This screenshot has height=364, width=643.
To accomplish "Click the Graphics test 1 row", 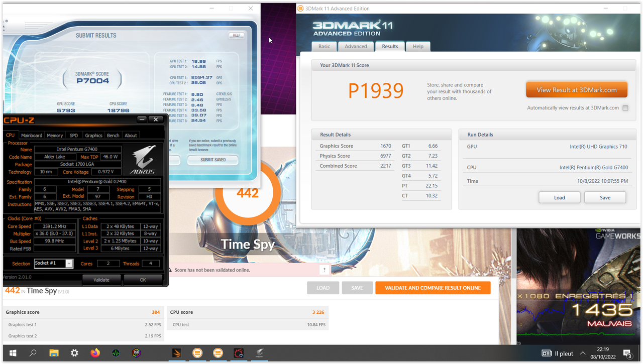I will [x=84, y=325].
